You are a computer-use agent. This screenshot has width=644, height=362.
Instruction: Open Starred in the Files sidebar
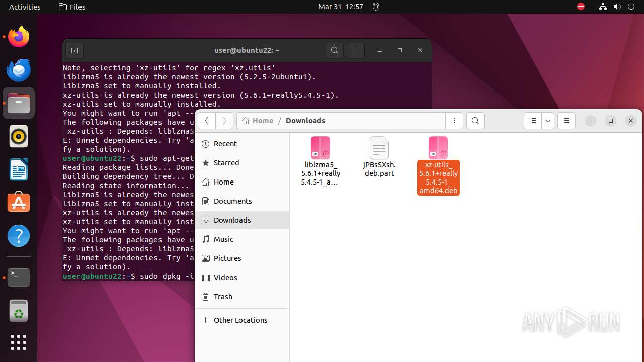point(242,163)
